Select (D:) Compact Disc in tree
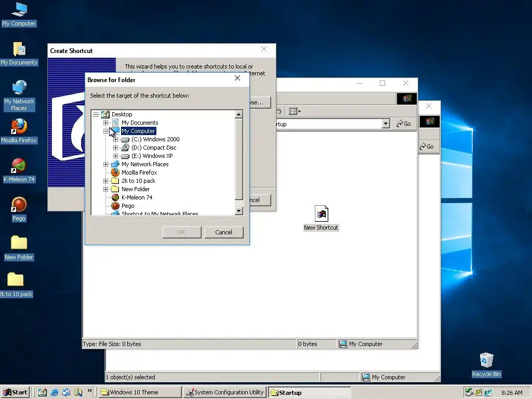532x399 pixels. [154, 148]
